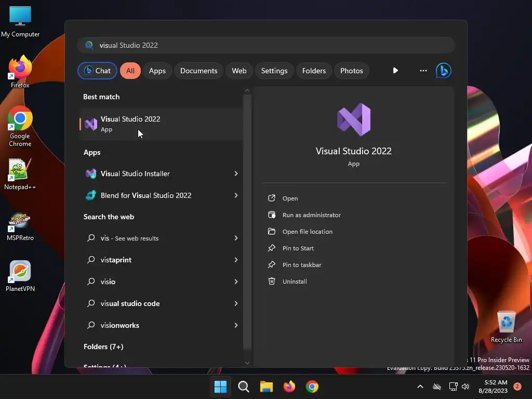Select the PlanetVPN desktop shortcut

20,276
